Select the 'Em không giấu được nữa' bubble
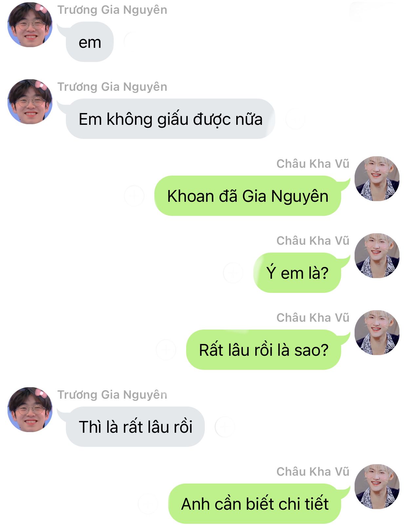This screenshot has width=407, height=532. [x=170, y=119]
